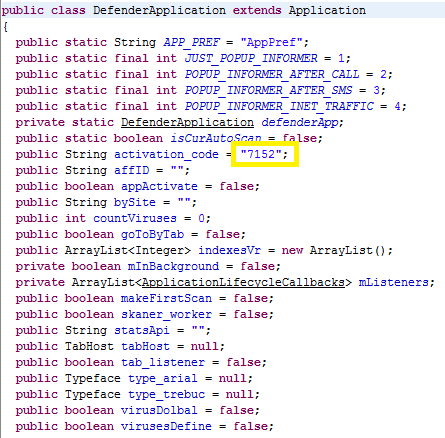
Task: Open the underlined ApplicationLifecycleCallbacks type link
Action: (243, 283)
